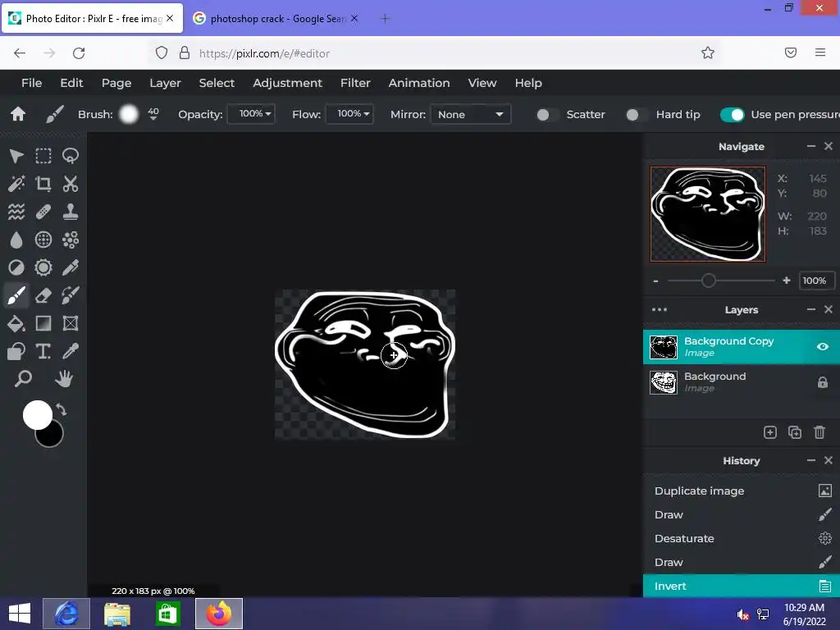This screenshot has height=630, width=840.
Task: Open the File menu
Action: (x=32, y=83)
